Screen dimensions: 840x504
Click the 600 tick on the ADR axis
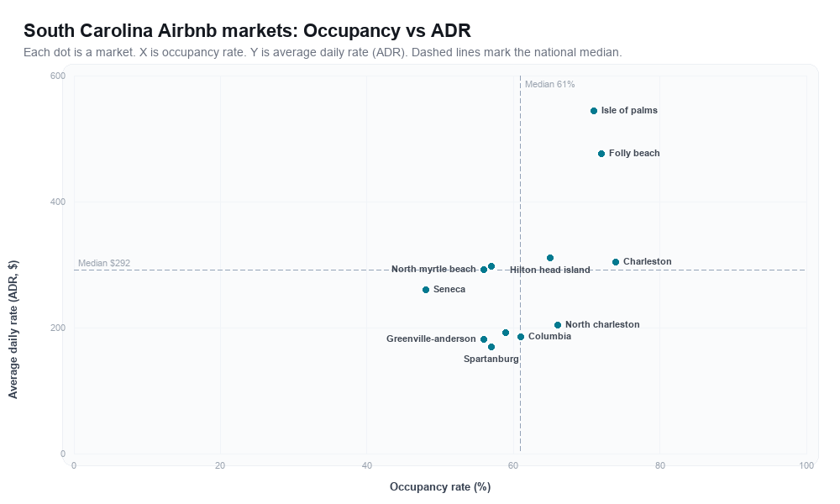(58, 76)
